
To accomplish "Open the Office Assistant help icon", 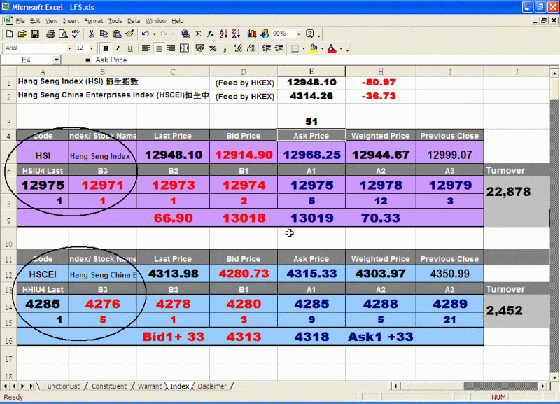I will (310, 34).
